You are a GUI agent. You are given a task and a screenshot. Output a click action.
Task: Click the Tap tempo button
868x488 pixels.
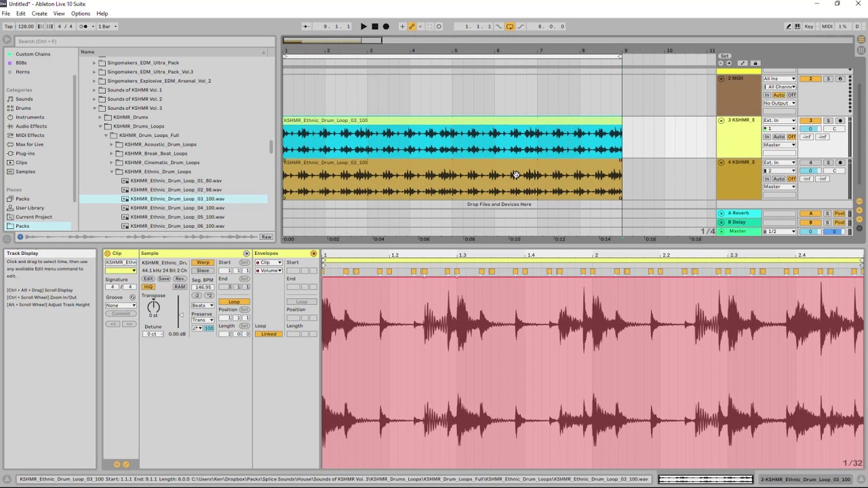(9, 26)
